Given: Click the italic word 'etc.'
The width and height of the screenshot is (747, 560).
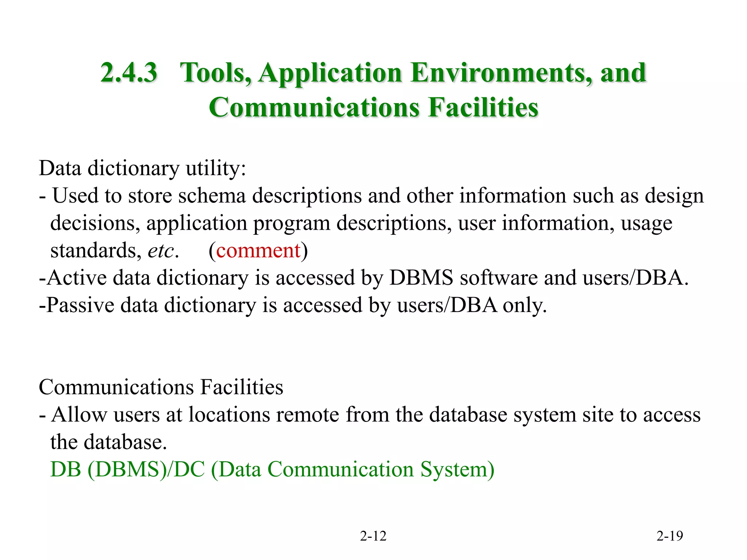Looking at the screenshot, I should pyautogui.click(x=163, y=251).
